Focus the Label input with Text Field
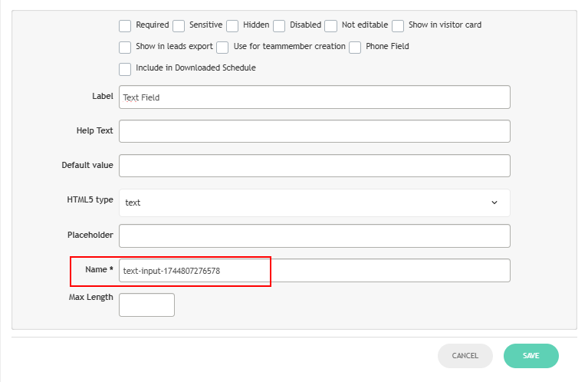Image resolution: width=588 pixels, height=382 pixels. [314, 97]
